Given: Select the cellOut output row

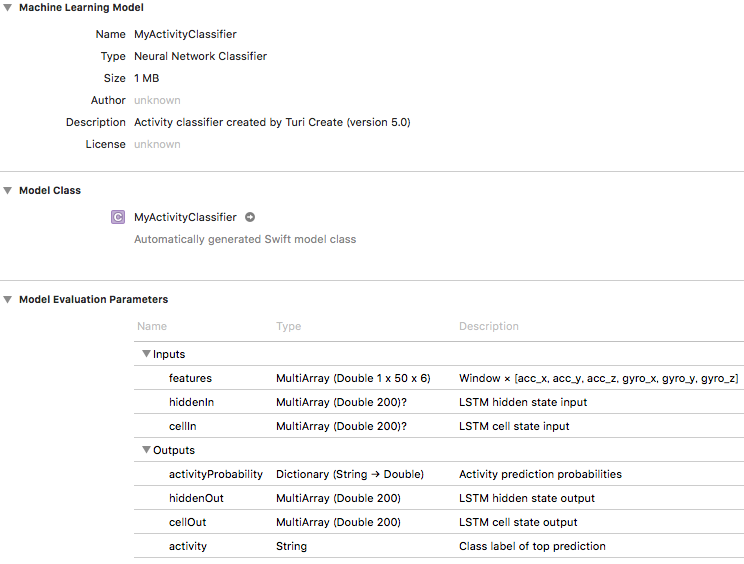Looking at the screenshot, I should click(439, 522).
